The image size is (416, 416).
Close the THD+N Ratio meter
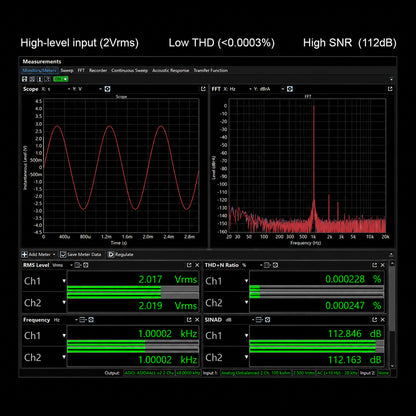[382, 265]
